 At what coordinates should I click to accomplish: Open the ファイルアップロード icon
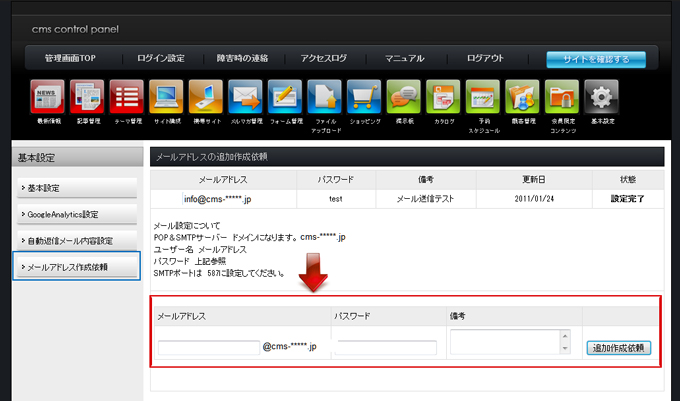[324, 97]
